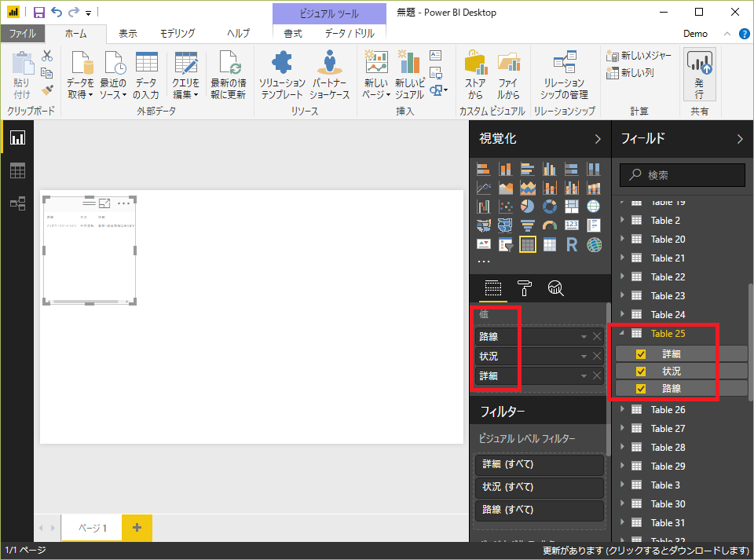754x560 pixels.
Task: Select the stacked bar chart visual
Action: coord(483,169)
